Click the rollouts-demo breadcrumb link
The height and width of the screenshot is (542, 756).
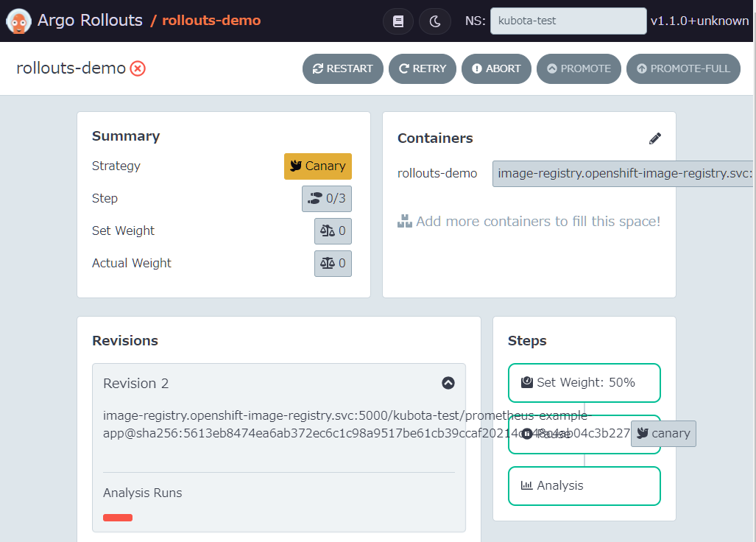(211, 21)
